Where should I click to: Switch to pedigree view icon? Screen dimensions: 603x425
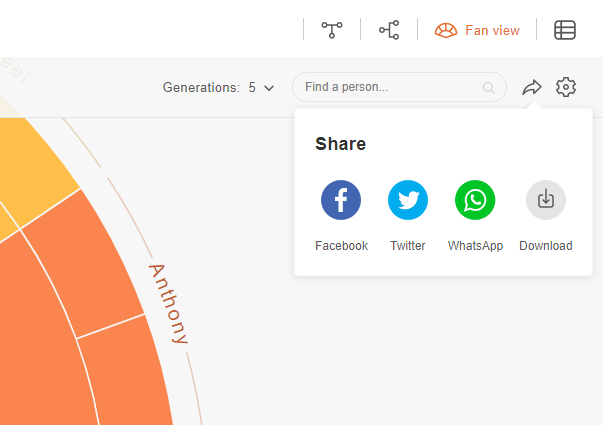(x=389, y=30)
